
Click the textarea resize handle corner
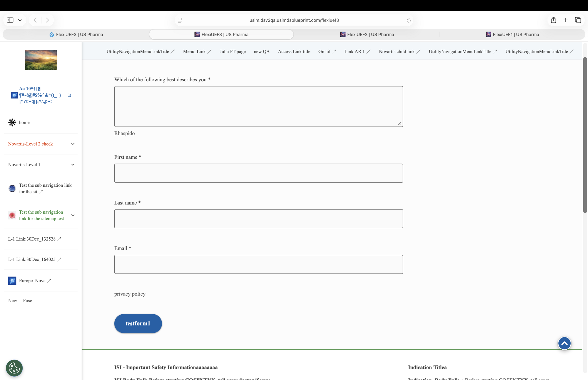400,124
